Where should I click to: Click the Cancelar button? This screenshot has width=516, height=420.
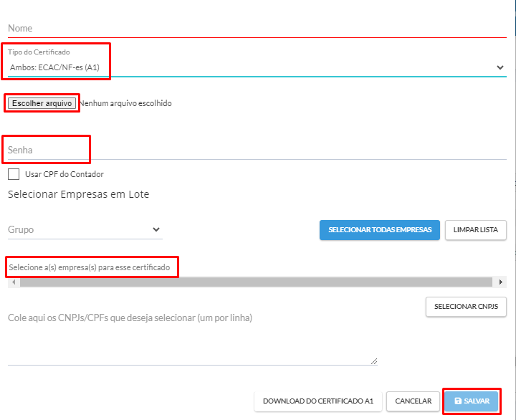coord(413,401)
